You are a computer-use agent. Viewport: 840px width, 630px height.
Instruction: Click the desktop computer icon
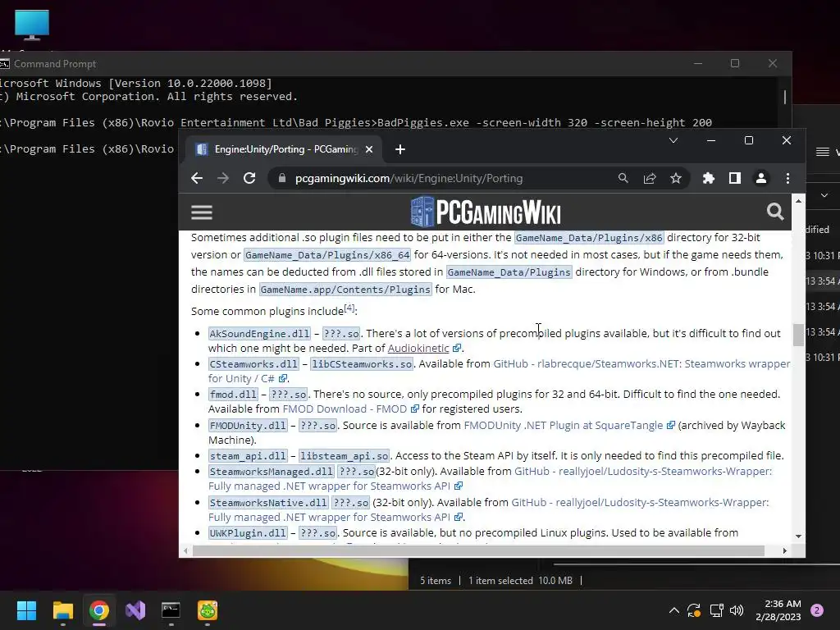point(32,25)
